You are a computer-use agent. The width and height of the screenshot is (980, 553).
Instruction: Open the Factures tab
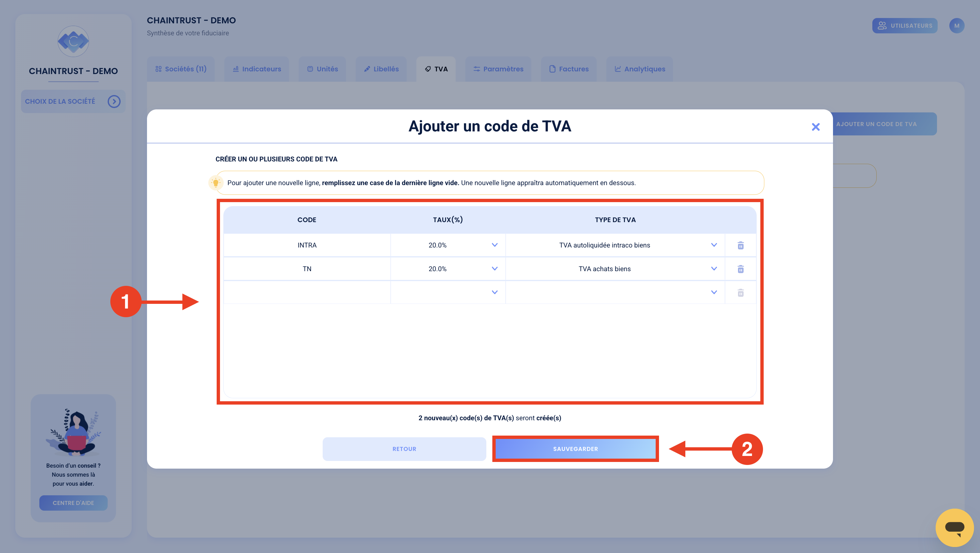pyautogui.click(x=569, y=69)
